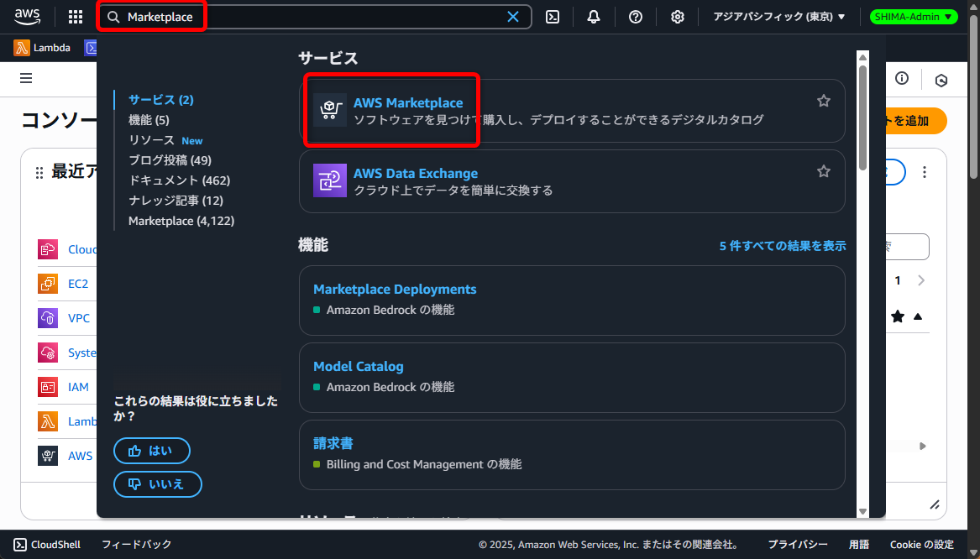This screenshot has width=980, height=559.
Task: Expand the アジアパシフィック (東京) region dropdown
Action: pos(778,17)
